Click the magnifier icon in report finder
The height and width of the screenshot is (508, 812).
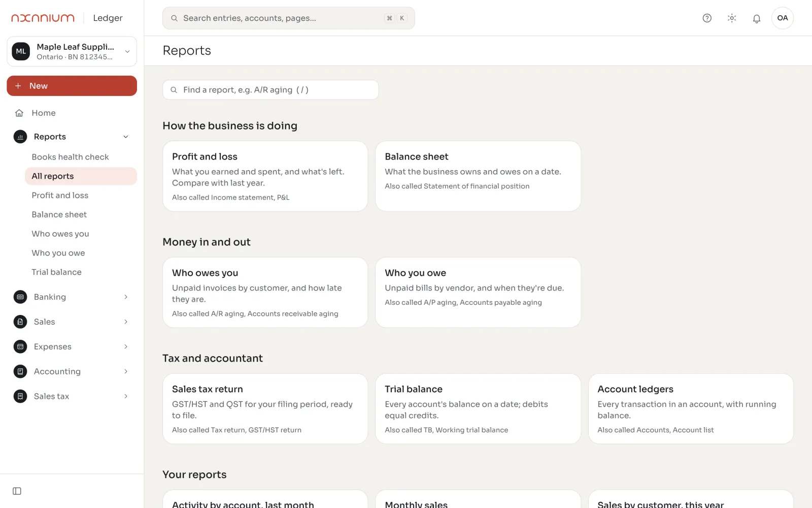pyautogui.click(x=174, y=90)
